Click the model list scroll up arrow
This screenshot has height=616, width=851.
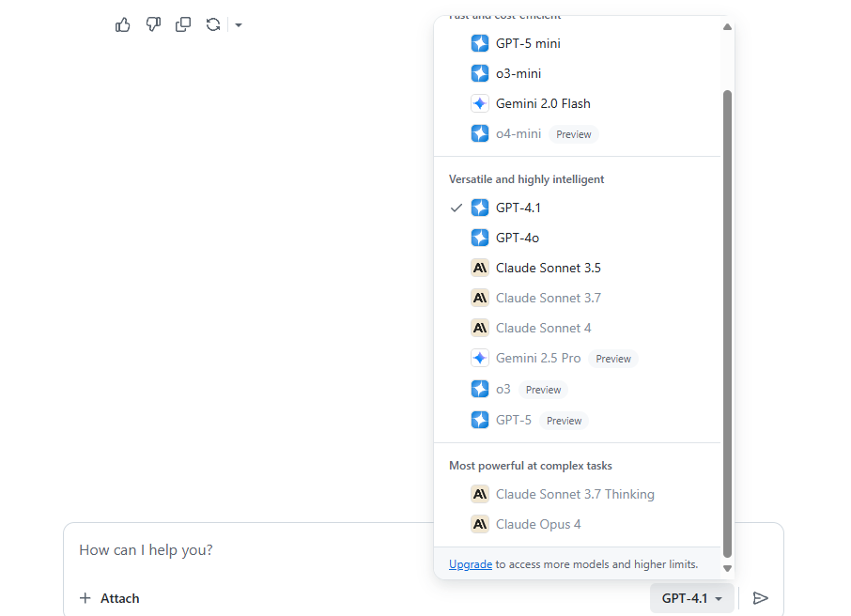(727, 26)
